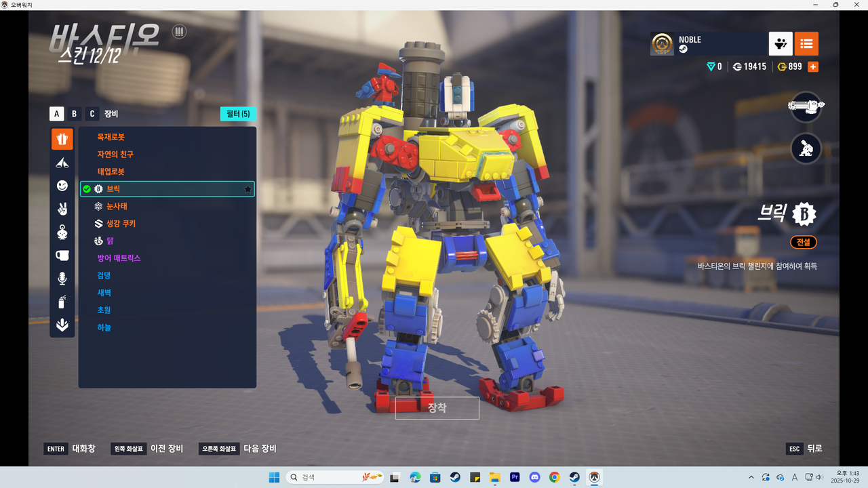Select the 새벽 skin
Viewport: 868px width, 488px height.
tap(167, 293)
